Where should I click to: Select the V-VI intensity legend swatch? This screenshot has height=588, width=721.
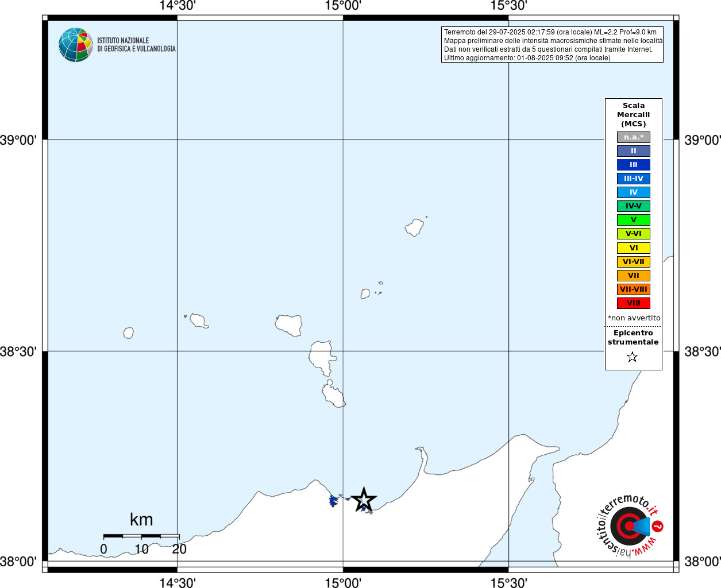click(634, 234)
